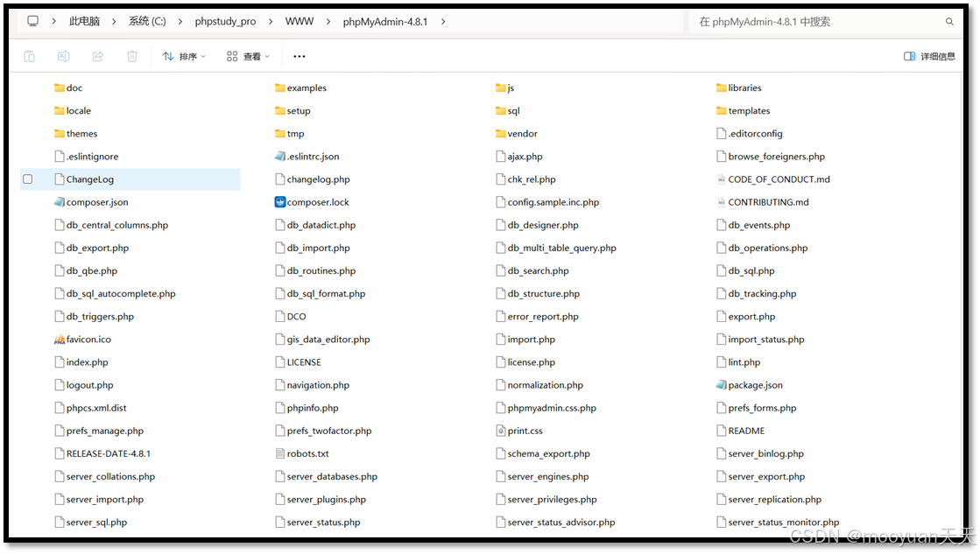Viewport: 980px width, 554px height.
Task: Click the rename icon in toolbar
Action: 64,56
